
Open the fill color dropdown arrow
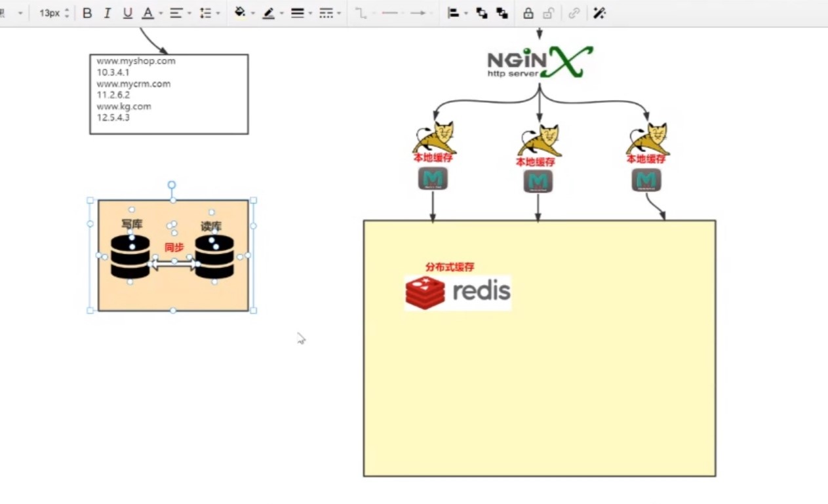point(252,14)
